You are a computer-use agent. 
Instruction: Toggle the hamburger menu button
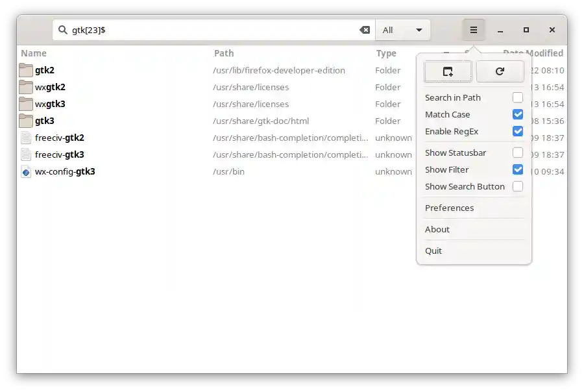click(474, 30)
